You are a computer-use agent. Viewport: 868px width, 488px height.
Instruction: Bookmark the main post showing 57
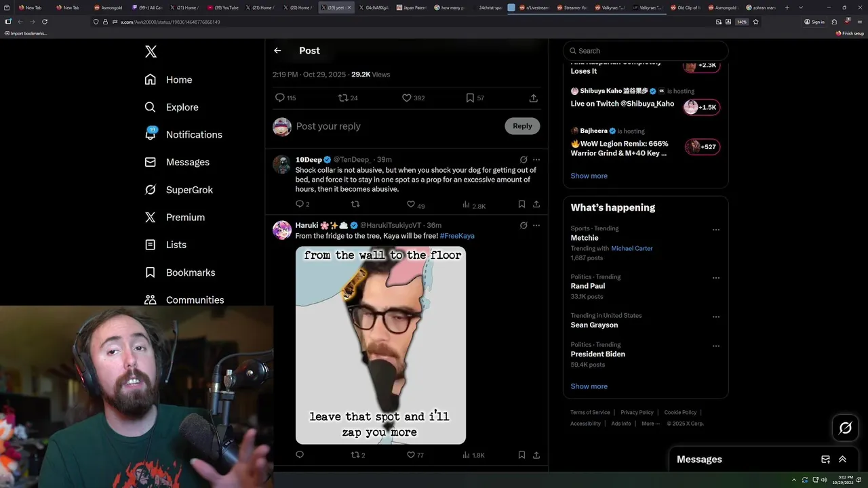point(470,98)
